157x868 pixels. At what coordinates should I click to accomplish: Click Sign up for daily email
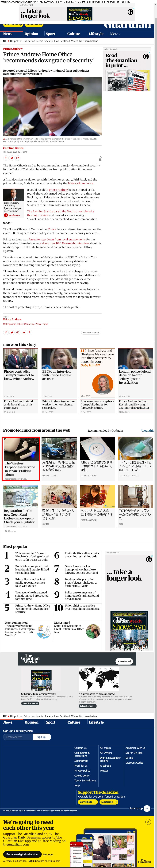(x=41, y=737)
